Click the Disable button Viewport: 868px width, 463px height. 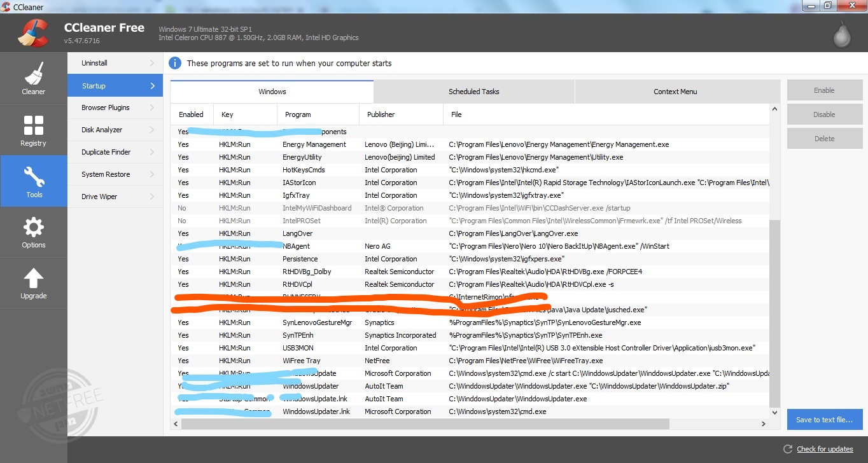[824, 114]
